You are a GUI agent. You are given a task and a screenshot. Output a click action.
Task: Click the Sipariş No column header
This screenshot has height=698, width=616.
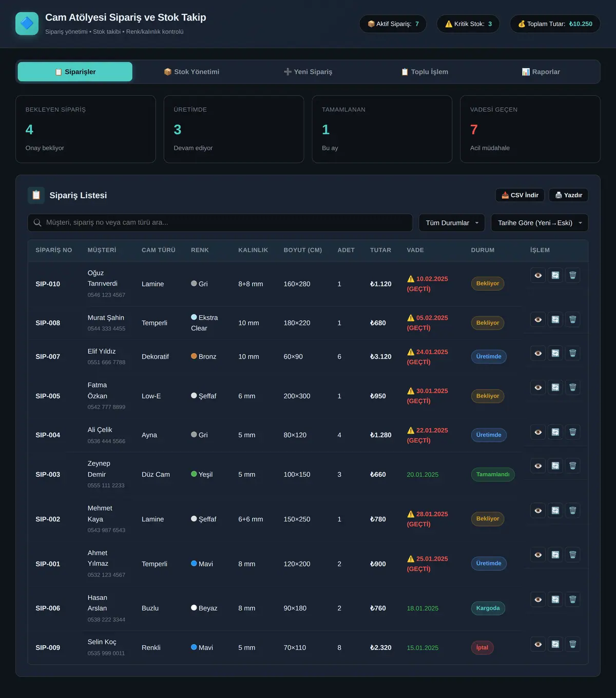coord(54,250)
